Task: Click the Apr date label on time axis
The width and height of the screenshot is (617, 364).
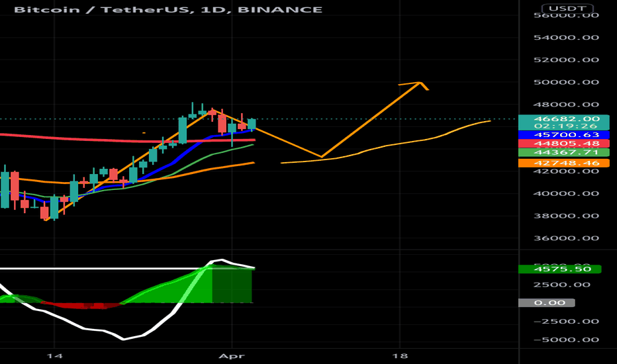Action: click(232, 356)
